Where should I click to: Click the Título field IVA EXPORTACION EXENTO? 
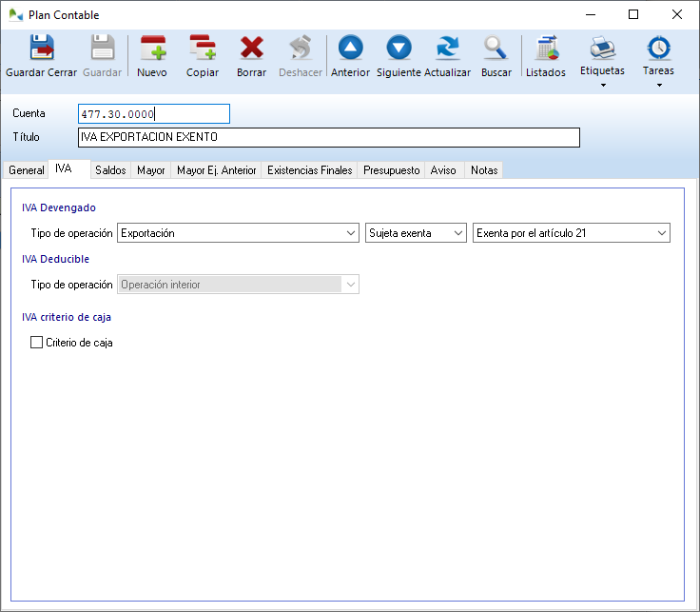tap(329, 137)
